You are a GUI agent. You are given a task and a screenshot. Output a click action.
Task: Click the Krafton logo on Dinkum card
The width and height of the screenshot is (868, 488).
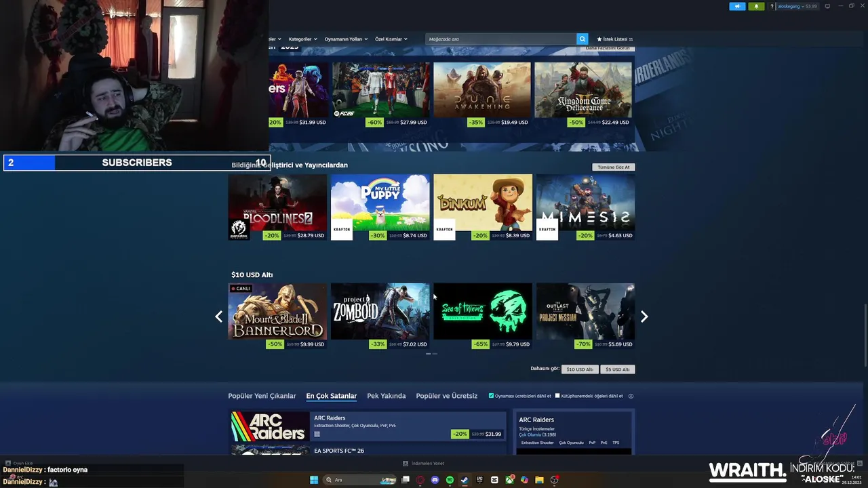tap(444, 230)
